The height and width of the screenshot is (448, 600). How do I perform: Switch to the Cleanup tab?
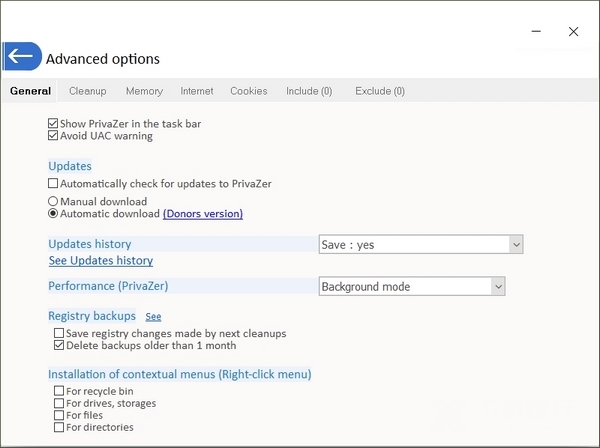pos(88,91)
